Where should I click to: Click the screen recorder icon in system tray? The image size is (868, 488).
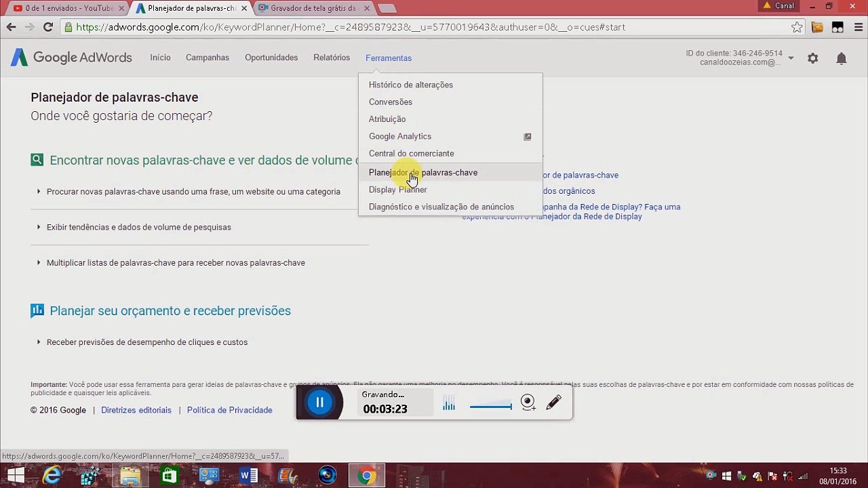(711, 476)
